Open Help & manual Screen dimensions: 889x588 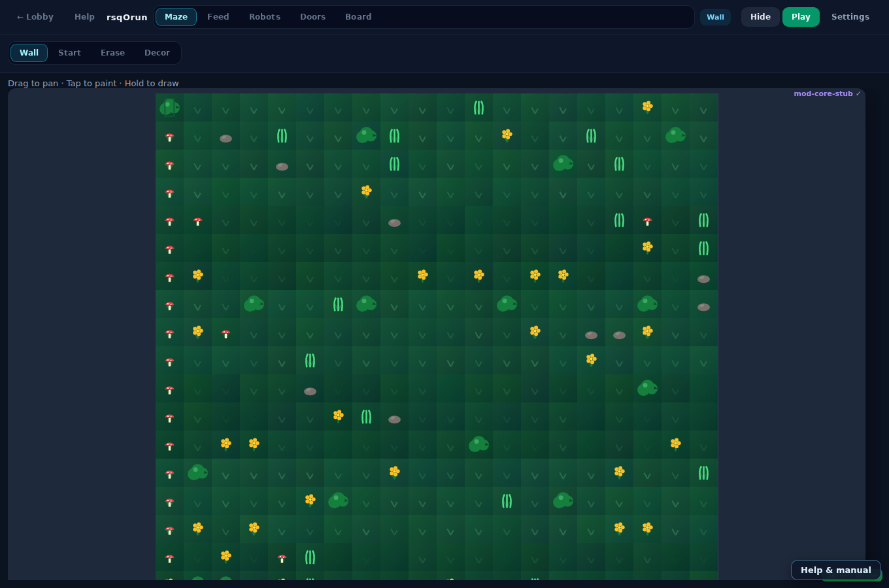pyautogui.click(x=835, y=570)
